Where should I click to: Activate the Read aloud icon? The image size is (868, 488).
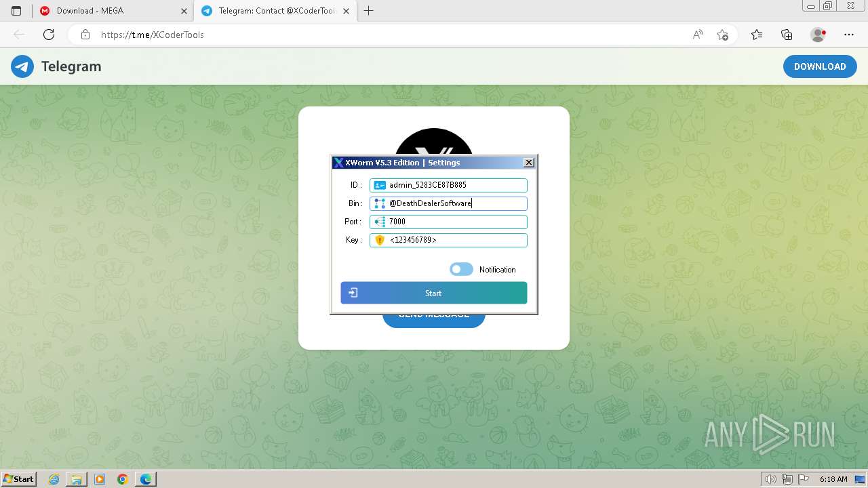[x=698, y=35]
